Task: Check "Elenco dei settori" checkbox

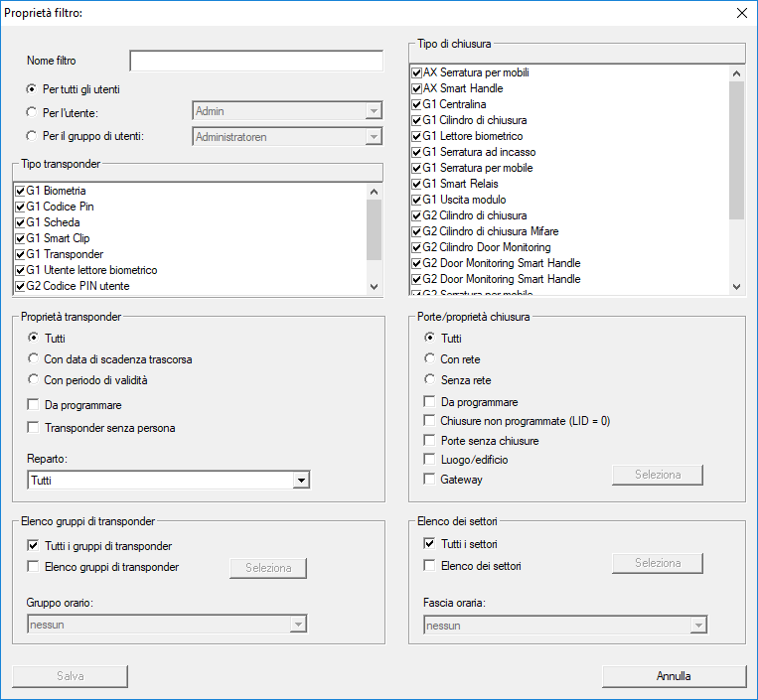Action: tap(429, 566)
